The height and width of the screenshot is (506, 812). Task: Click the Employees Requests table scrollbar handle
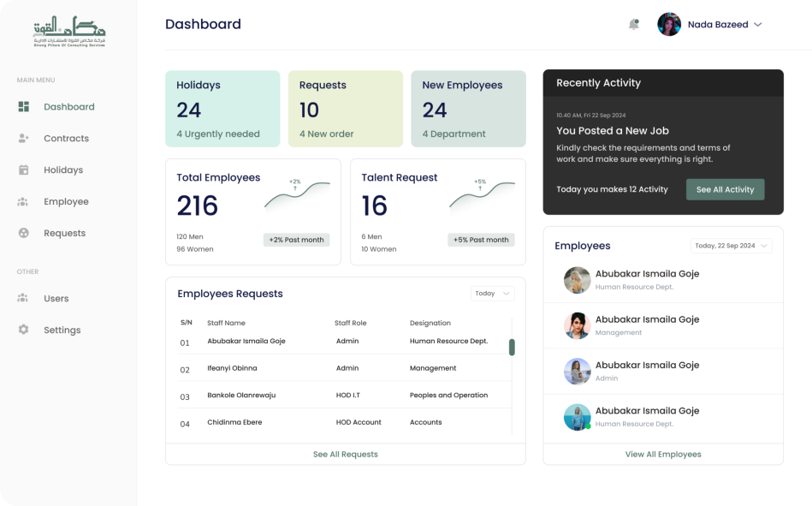coord(512,347)
